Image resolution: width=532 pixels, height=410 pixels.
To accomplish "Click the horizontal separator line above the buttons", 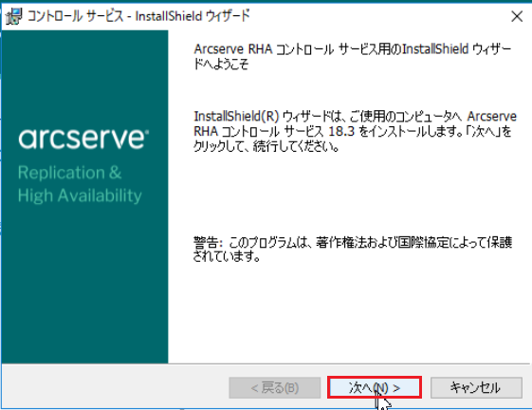I will click(266, 363).
